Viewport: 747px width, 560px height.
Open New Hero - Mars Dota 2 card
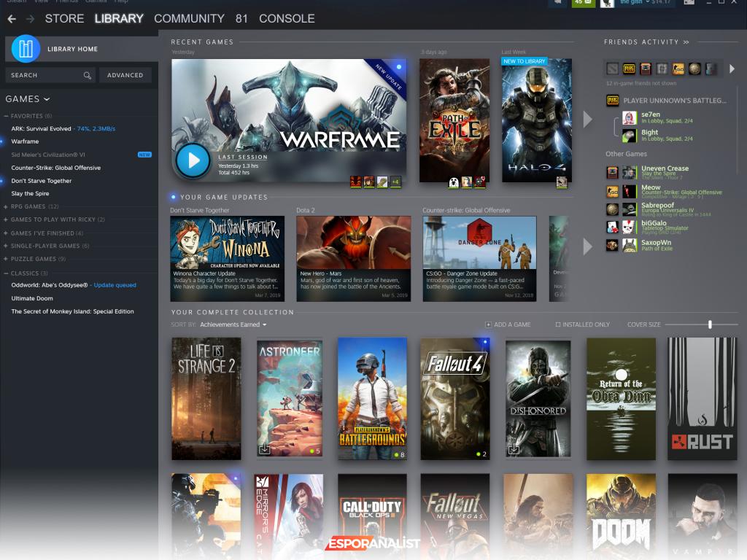[354, 259]
